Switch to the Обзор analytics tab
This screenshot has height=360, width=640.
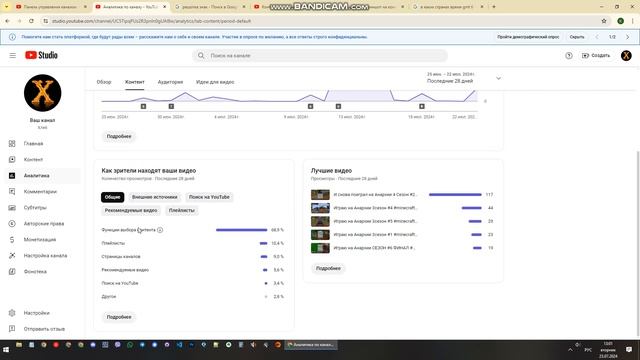click(104, 82)
